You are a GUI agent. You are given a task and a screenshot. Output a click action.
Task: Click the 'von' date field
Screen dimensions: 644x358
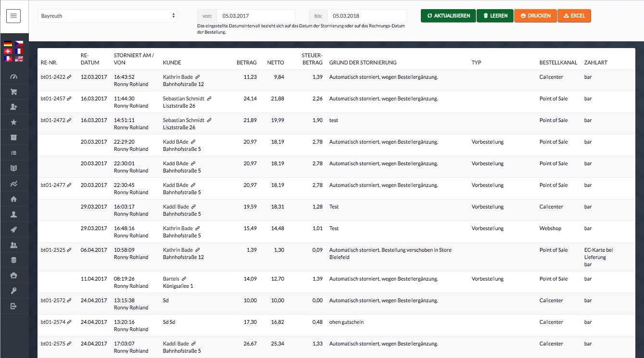pyautogui.click(x=256, y=16)
